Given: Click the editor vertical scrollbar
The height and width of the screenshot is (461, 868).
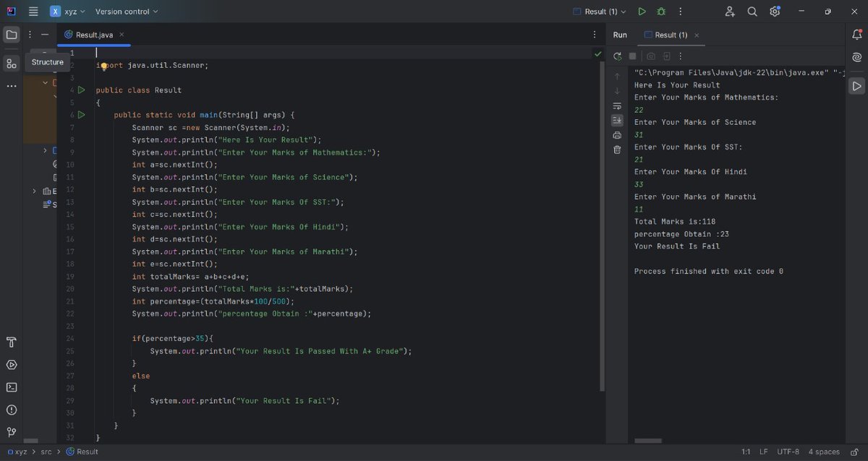Looking at the screenshot, I should [x=602, y=225].
